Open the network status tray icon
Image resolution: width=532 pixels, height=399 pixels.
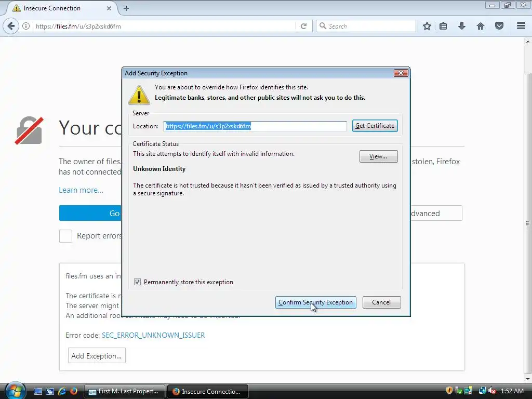[482, 391]
